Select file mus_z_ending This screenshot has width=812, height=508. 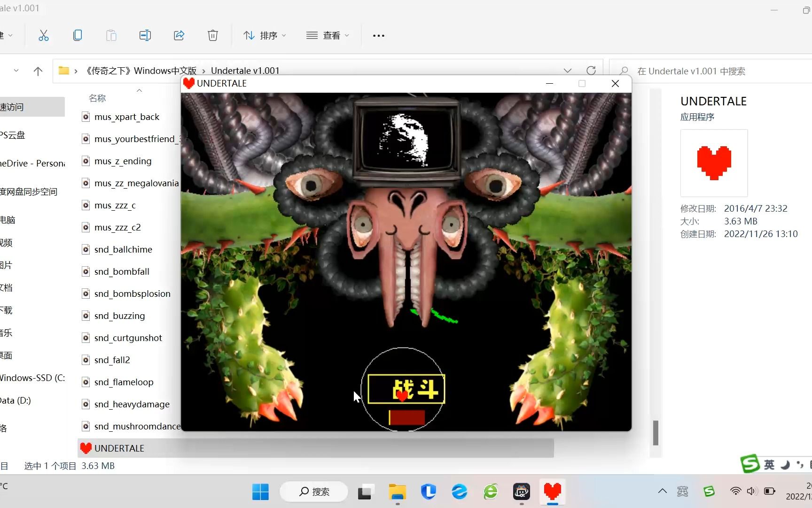(123, 161)
